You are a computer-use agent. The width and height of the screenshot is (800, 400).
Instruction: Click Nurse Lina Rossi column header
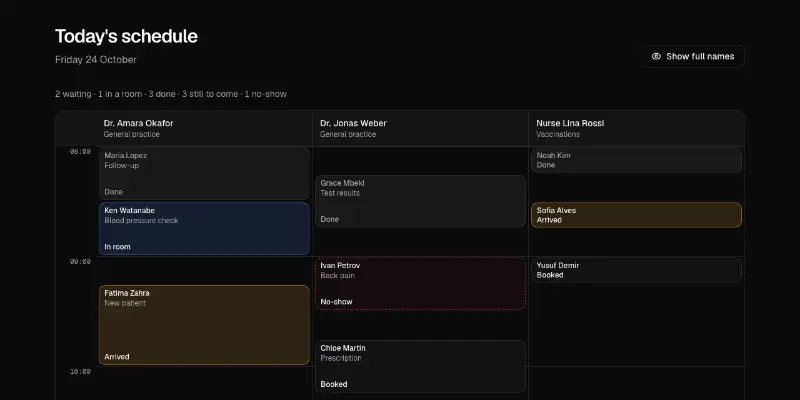(636, 129)
